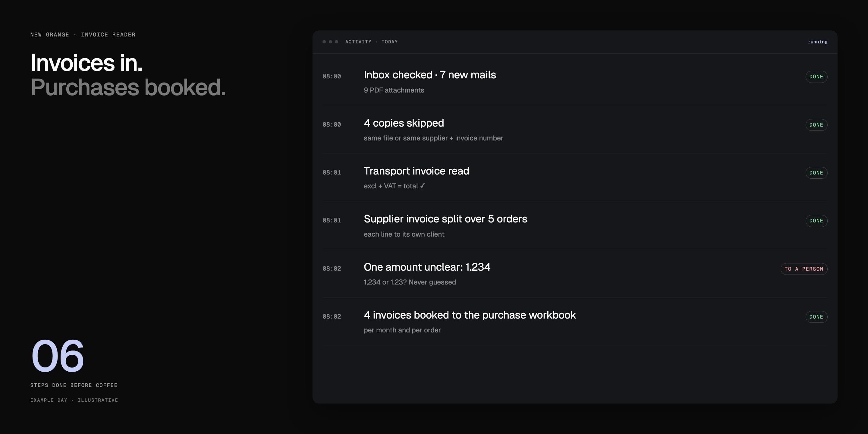Select 'Transport invoice read' entry title
The width and height of the screenshot is (868, 434).
pos(416,171)
